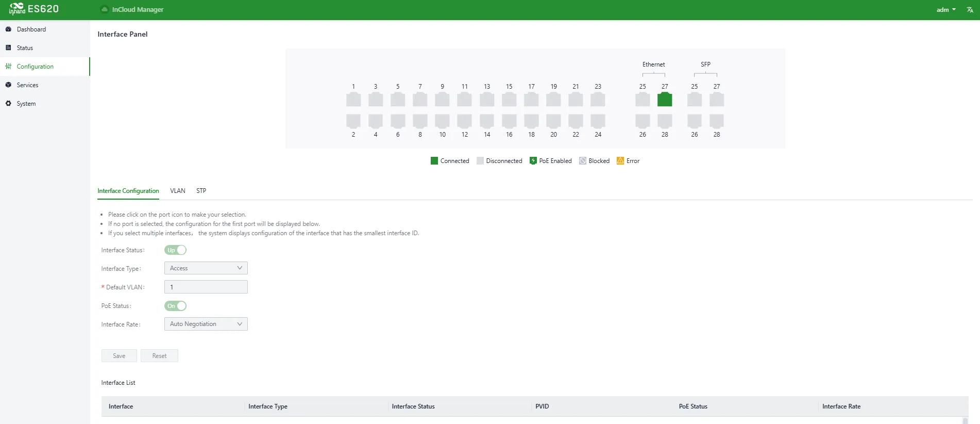Image resolution: width=980 pixels, height=424 pixels.
Task: Click the language switch icon
Action: pos(970,10)
